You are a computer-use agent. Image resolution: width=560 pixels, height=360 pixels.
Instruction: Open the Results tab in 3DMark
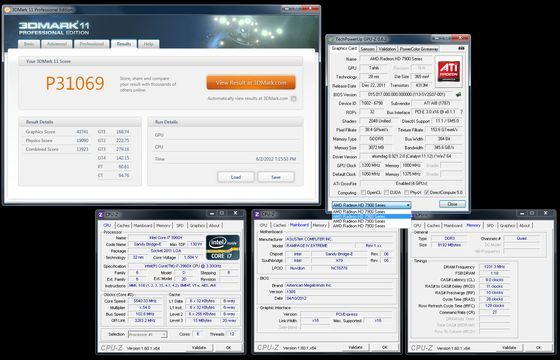coord(124,44)
